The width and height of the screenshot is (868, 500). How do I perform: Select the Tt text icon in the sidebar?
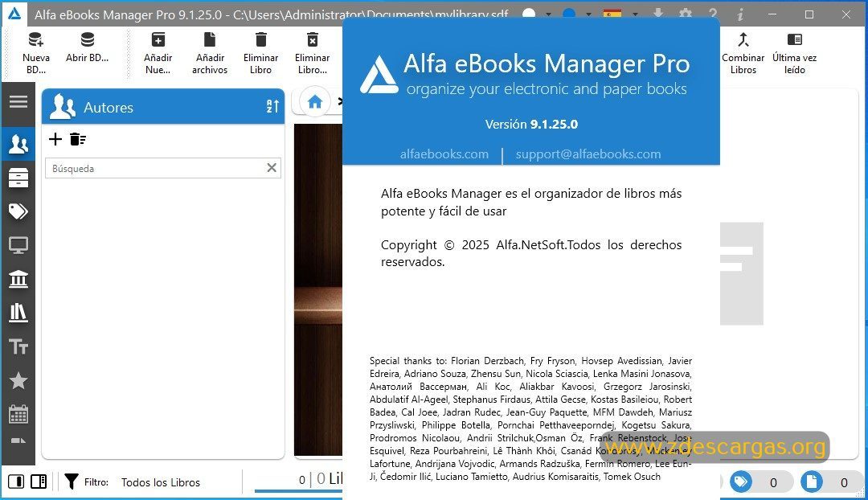click(x=18, y=346)
